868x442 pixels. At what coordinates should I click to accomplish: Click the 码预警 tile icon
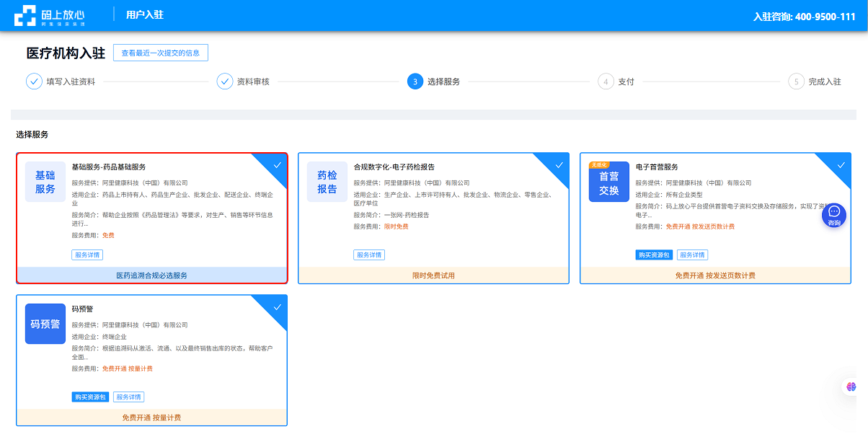(45, 324)
